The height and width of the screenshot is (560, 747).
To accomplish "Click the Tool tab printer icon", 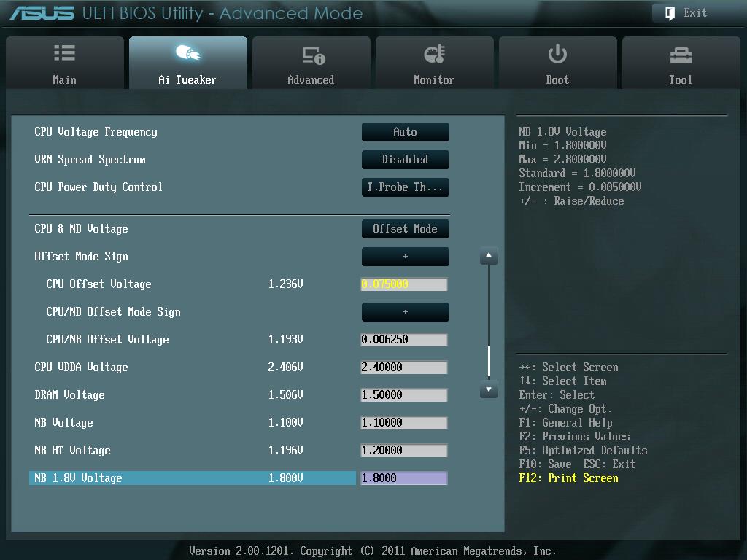I will point(681,55).
